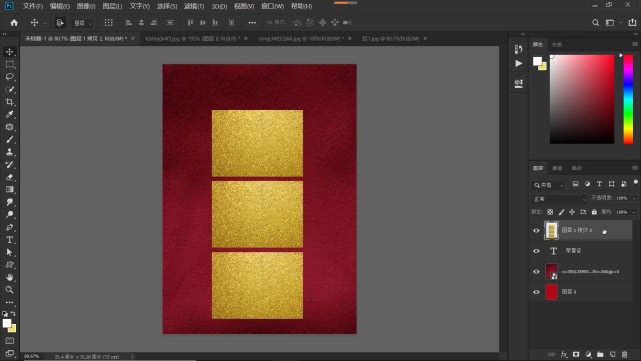The height and width of the screenshot is (361, 641).
Task: Open the 文件(F) menu
Action: pos(33,6)
